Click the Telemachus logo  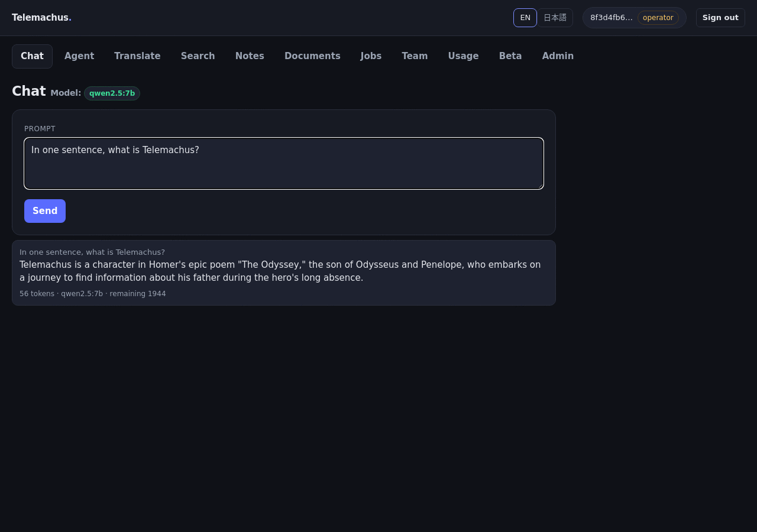pyautogui.click(x=41, y=18)
